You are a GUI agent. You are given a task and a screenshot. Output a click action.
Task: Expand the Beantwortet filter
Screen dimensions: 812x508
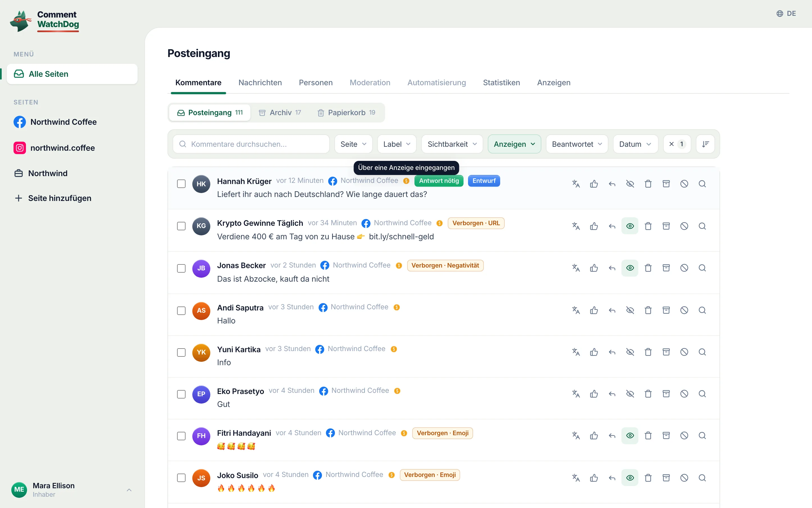[577, 144]
